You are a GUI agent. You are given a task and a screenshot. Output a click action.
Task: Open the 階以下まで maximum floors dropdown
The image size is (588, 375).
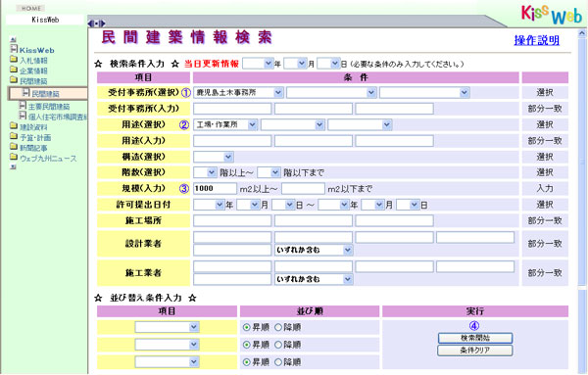(x=269, y=172)
